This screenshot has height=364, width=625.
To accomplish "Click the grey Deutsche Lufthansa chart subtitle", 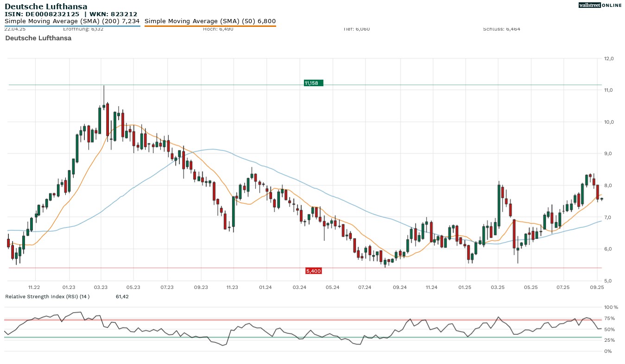I will (38, 38).
